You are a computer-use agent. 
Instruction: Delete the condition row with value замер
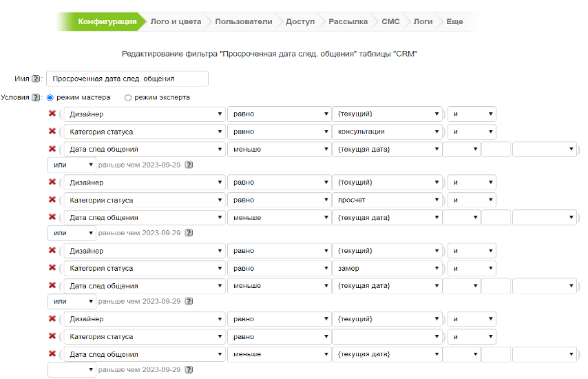tap(52, 268)
